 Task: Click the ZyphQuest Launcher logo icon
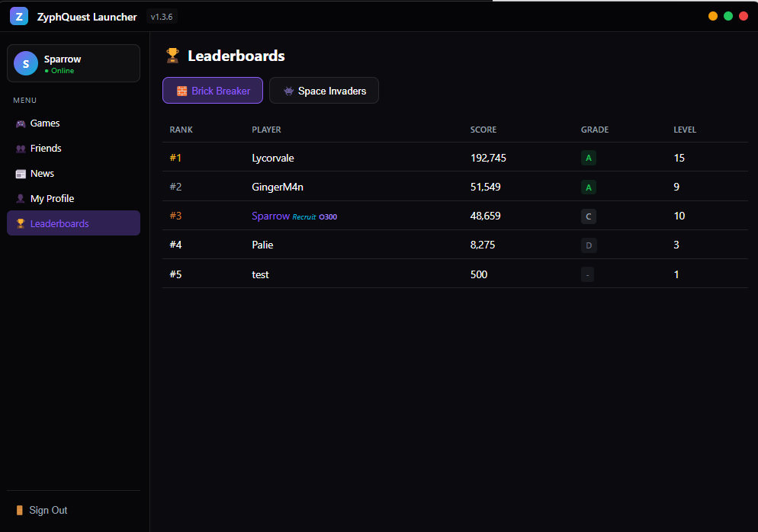(x=18, y=16)
